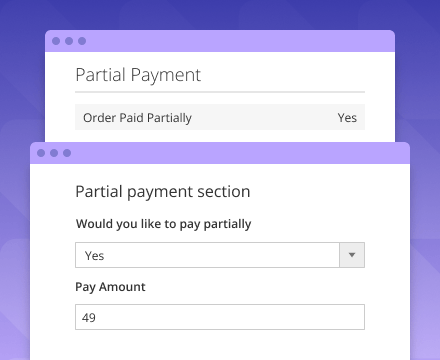Click the Yes value in Order Paid Partially row

pos(347,118)
